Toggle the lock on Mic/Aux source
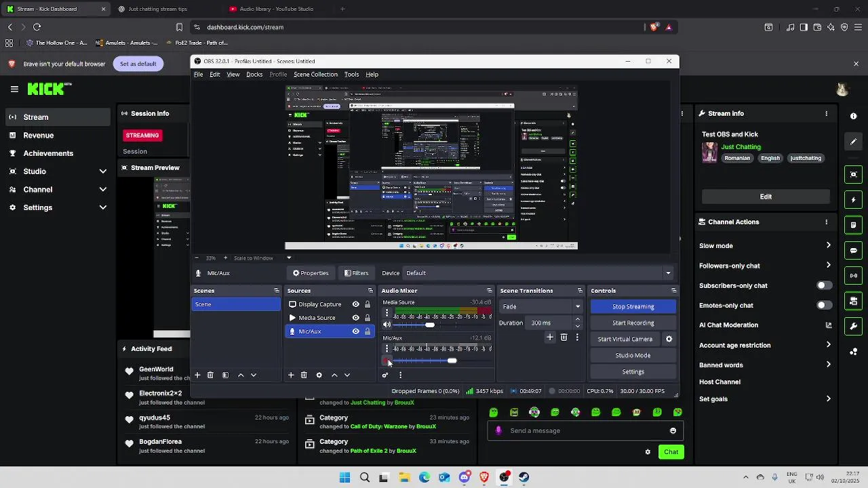 coord(368,331)
